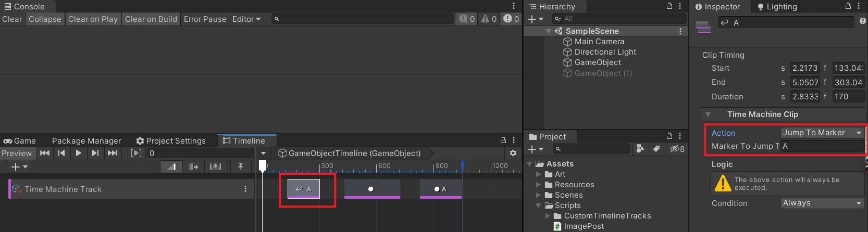Screen dimensions: 868x232
Task: Select the ImagePost script
Action: tap(584, 226)
